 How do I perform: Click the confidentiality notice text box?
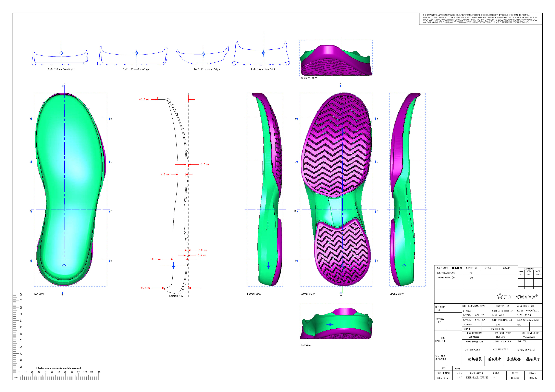(481, 19)
